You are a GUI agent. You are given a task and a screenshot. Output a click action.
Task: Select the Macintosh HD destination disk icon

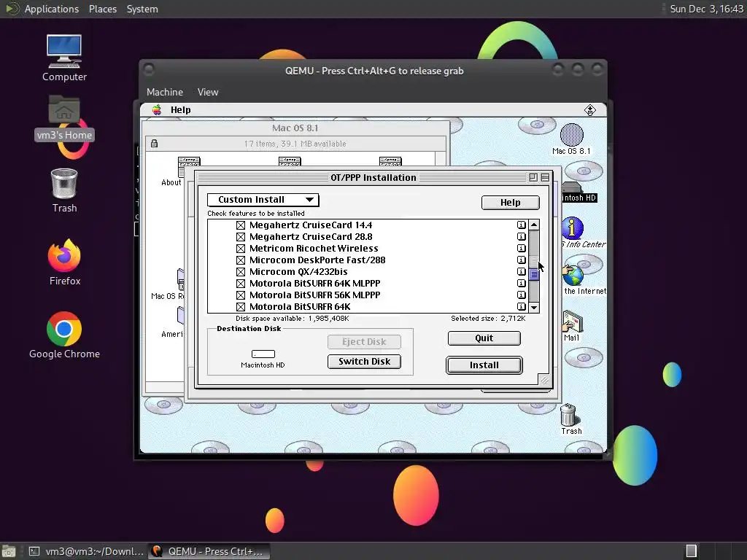coord(263,354)
